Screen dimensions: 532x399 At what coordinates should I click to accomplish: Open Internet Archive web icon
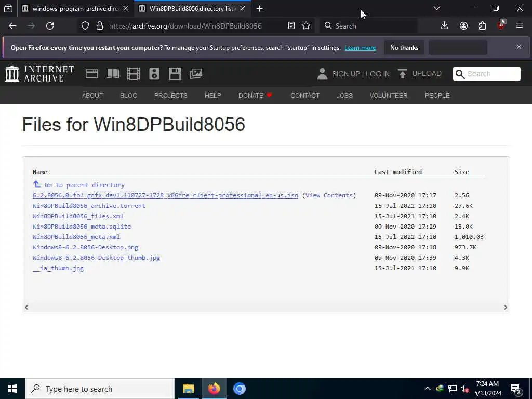pyautogui.click(x=91, y=74)
